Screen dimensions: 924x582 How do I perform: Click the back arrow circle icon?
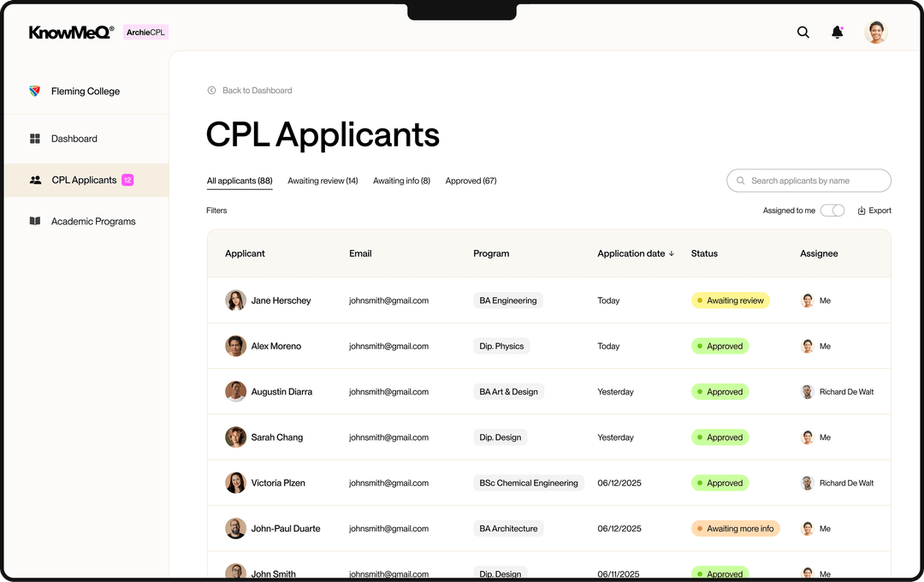210,90
